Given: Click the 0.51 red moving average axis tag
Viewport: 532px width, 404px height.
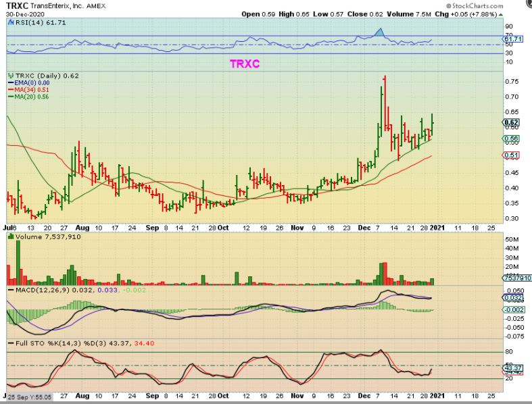Looking at the screenshot, I should (510, 155).
